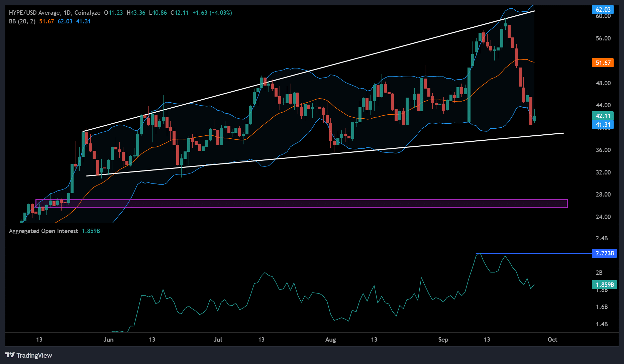
Task: Click the Jun label on time axis
Action: [108, 340]
